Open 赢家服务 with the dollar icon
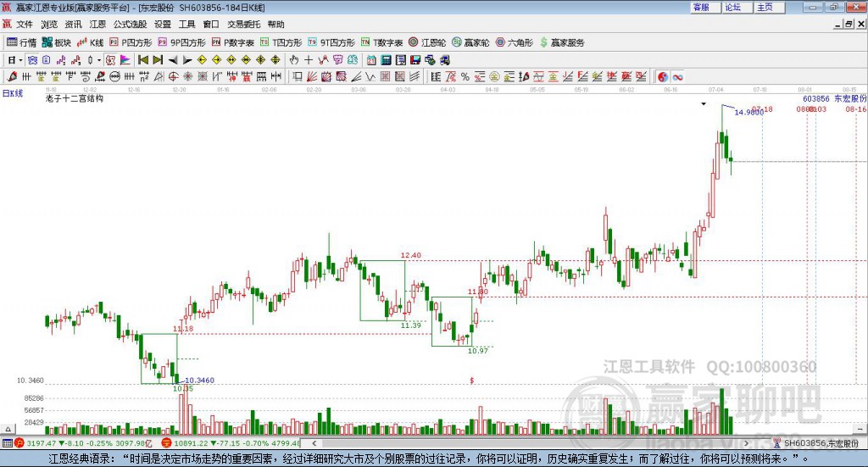Viewport: 868px width, 467px height. 562,42
